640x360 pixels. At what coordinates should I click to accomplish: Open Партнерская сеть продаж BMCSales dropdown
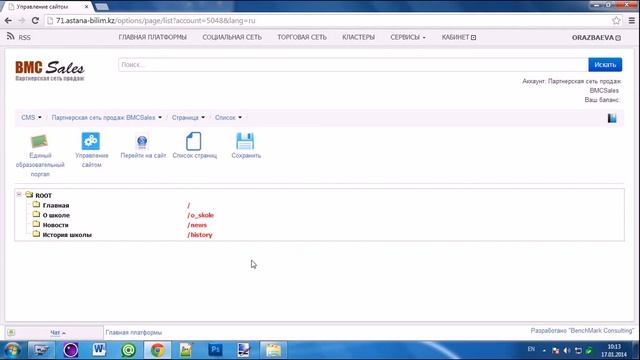107,118
